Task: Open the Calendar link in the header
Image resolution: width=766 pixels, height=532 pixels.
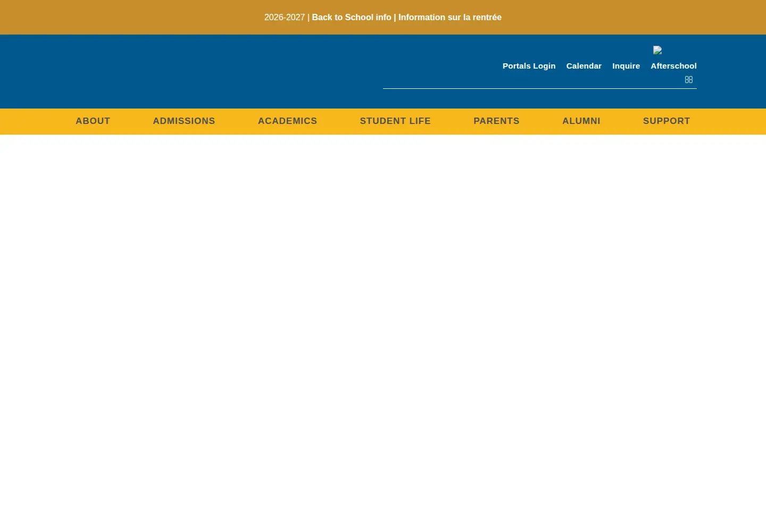Action: tap(584, 66)
